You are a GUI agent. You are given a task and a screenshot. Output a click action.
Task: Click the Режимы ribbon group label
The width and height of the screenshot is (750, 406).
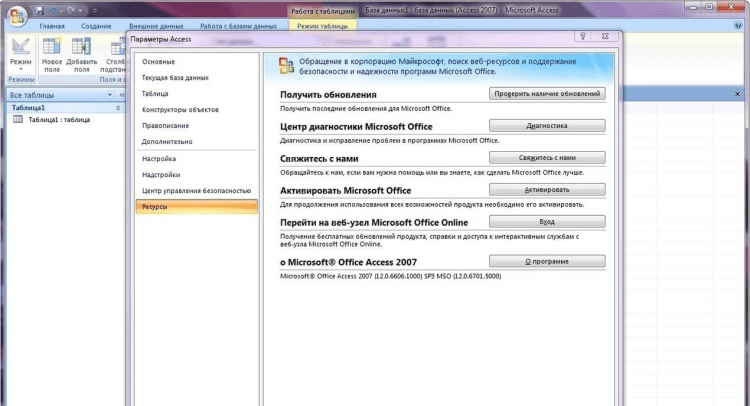[21, 79]
